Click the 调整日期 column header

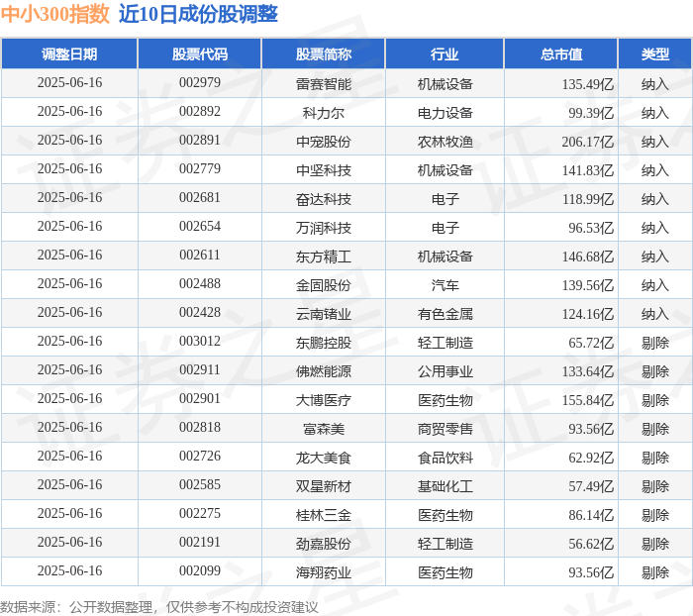pos(69,54)
